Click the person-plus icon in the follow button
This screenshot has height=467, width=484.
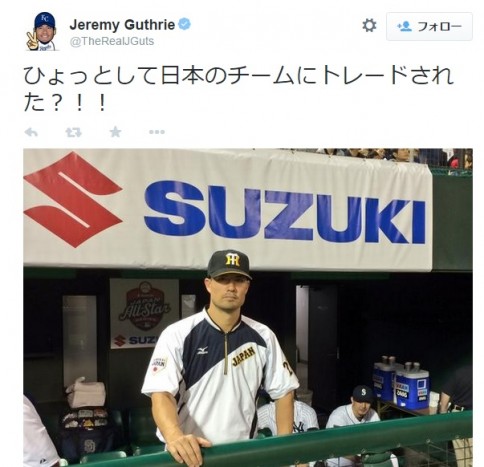pos(405,26)
